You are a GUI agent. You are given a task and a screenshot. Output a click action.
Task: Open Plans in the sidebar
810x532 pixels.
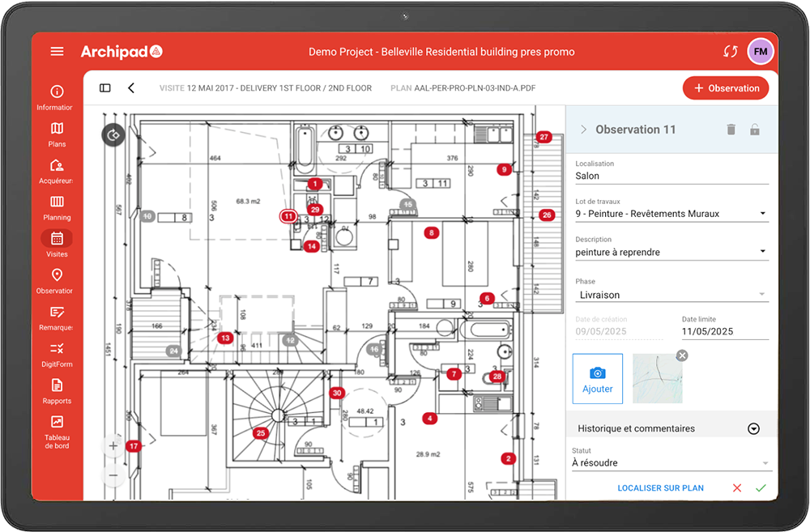57,134
